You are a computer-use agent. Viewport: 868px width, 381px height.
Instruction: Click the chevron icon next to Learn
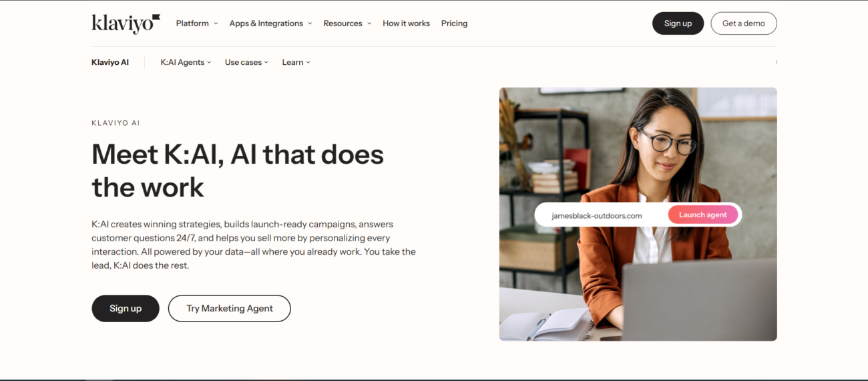tap(308, 62)
